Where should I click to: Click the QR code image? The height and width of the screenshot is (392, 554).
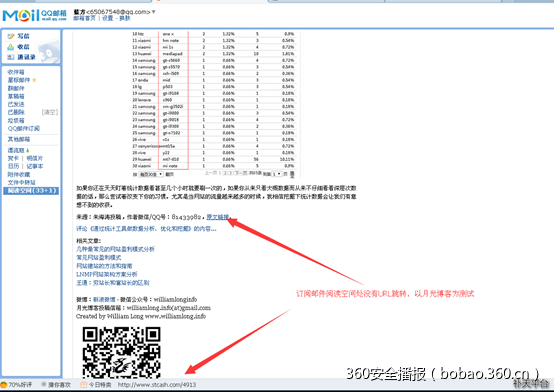(x=122, y=352)
